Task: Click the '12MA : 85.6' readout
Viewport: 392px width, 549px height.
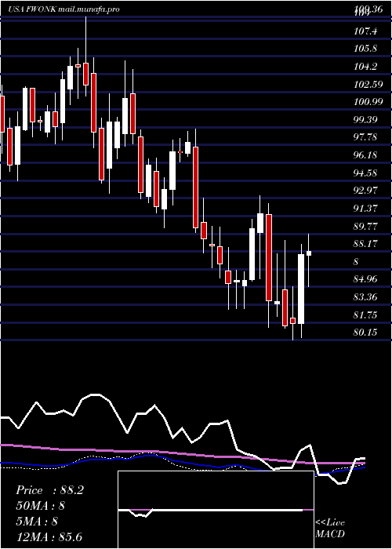Action: click(49, 536)
